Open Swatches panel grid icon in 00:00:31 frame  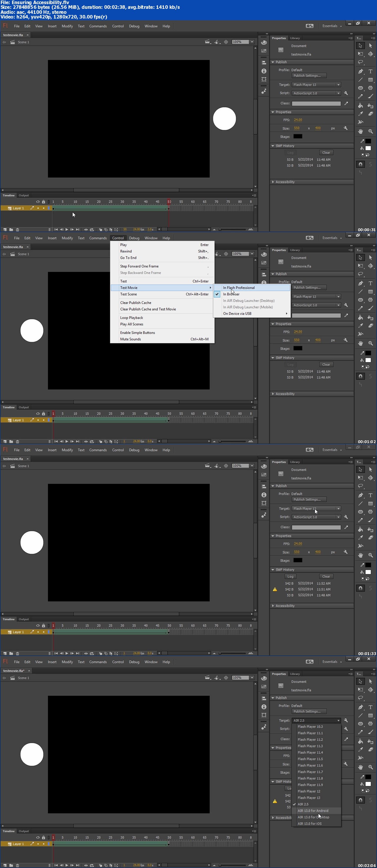click(x=264, y=51)
